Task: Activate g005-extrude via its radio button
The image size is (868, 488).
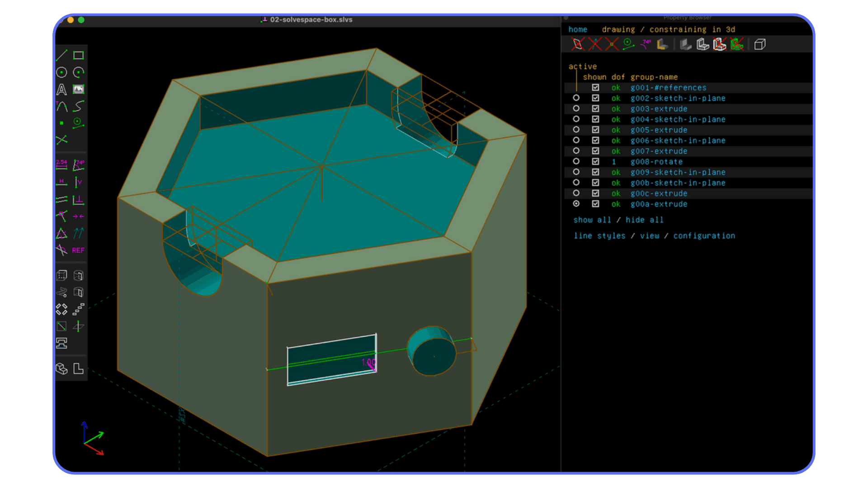Action: pos(576,130)
